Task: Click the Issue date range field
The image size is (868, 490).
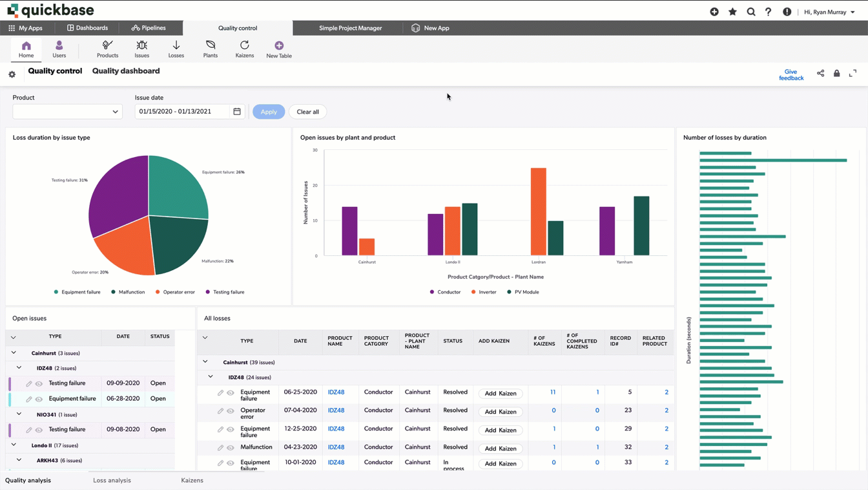Action: [x=184, y=111]
